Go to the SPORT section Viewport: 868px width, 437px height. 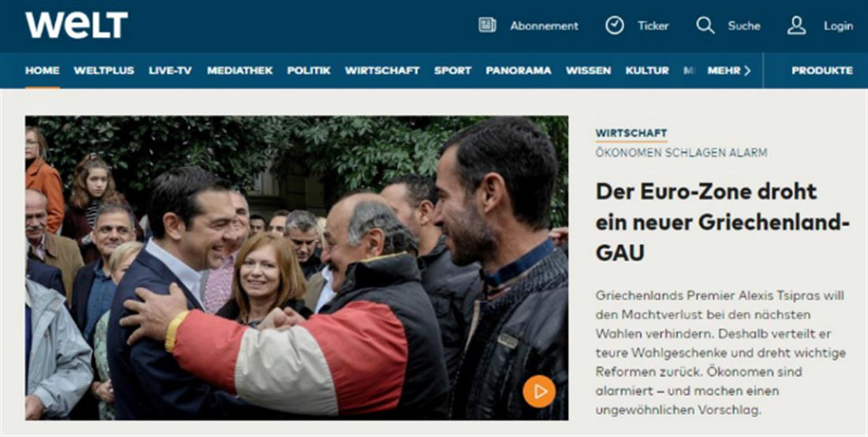tap(453, 71)
